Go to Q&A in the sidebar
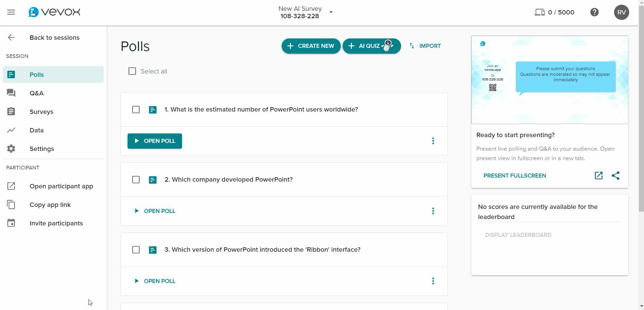Screen dimensions: 644x310 53,93
